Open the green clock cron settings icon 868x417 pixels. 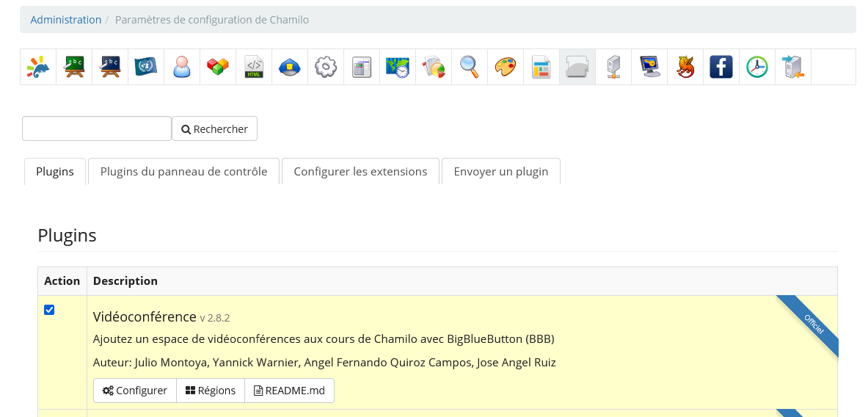point(758,67)
